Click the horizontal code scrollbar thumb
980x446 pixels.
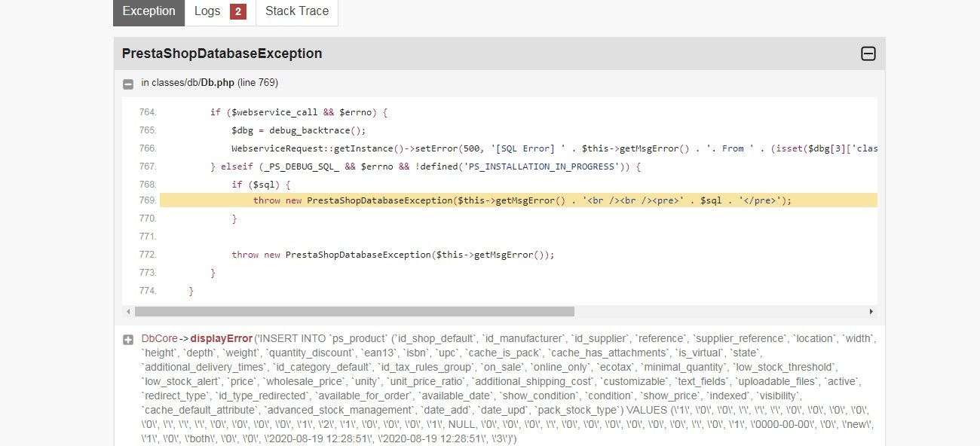click(354, 311)
